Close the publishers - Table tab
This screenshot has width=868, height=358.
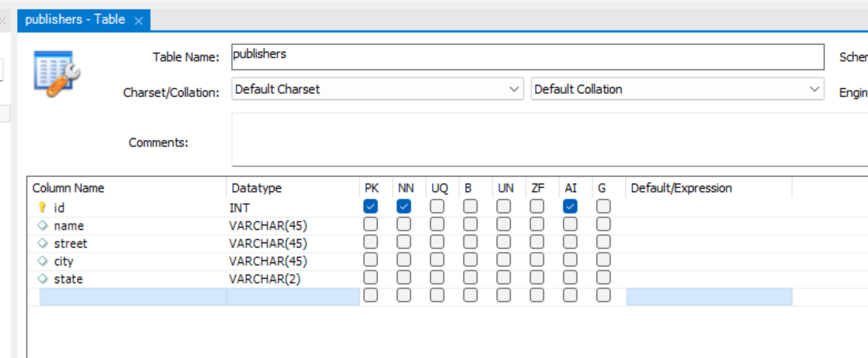coord(138,21)
